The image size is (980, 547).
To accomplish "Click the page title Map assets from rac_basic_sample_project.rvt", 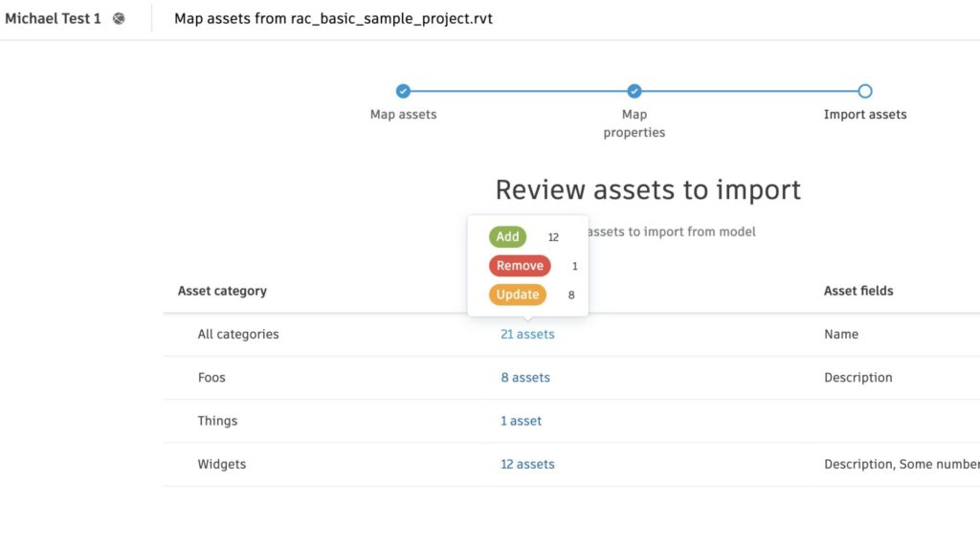I will point(333,19).
